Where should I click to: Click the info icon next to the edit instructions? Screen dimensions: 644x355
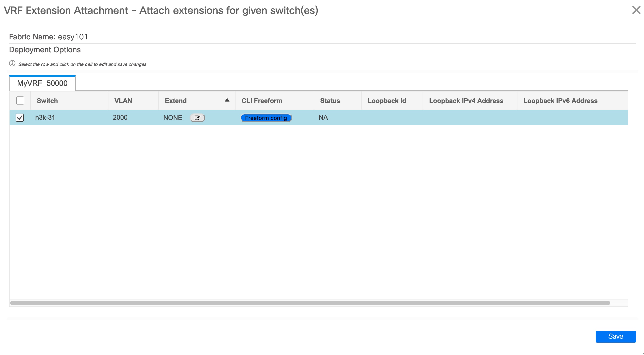(x=12, y=64)
